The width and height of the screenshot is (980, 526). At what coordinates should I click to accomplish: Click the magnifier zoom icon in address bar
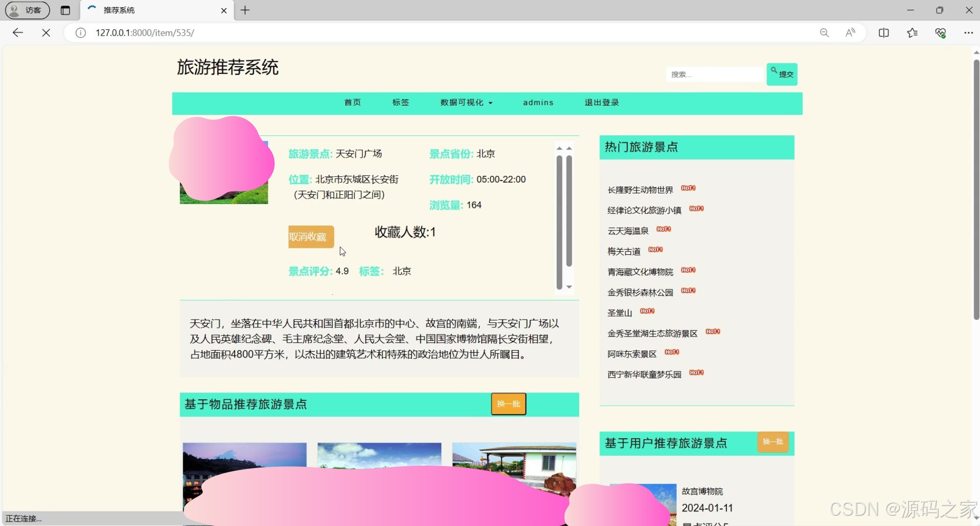(824, 33)
